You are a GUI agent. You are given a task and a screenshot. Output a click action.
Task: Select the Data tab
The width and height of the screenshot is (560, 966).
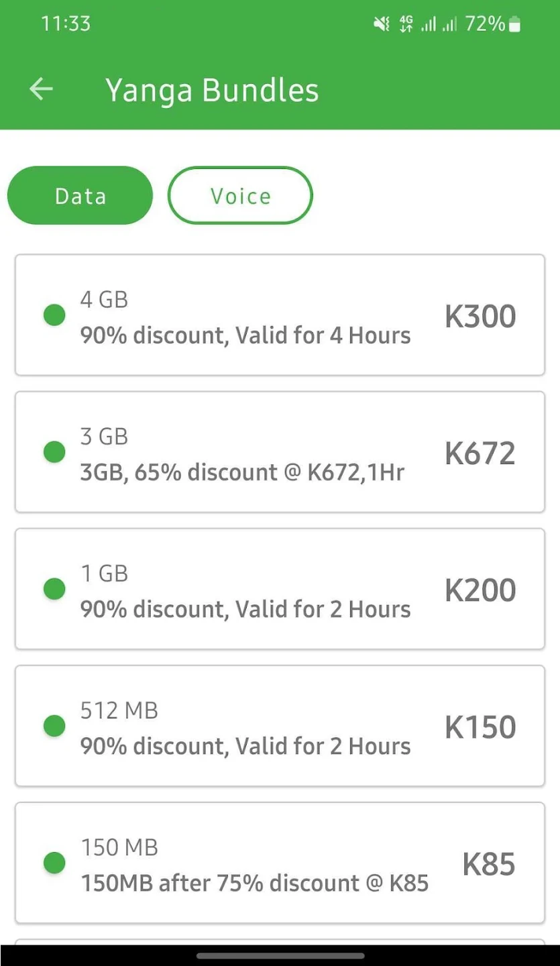coord(80,195)
